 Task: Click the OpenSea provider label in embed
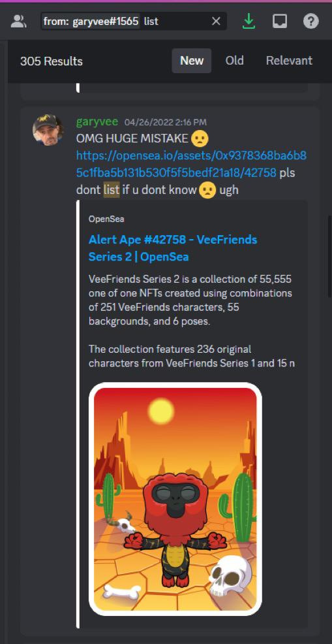click(106, 219)
